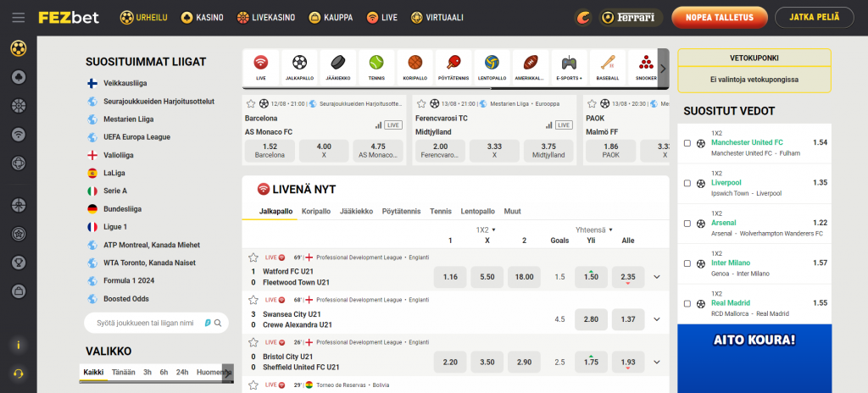The width and height of the screenshot is (868, 393).
Task: Select Lentopallo sport category icon
Action: coord(492,68)
